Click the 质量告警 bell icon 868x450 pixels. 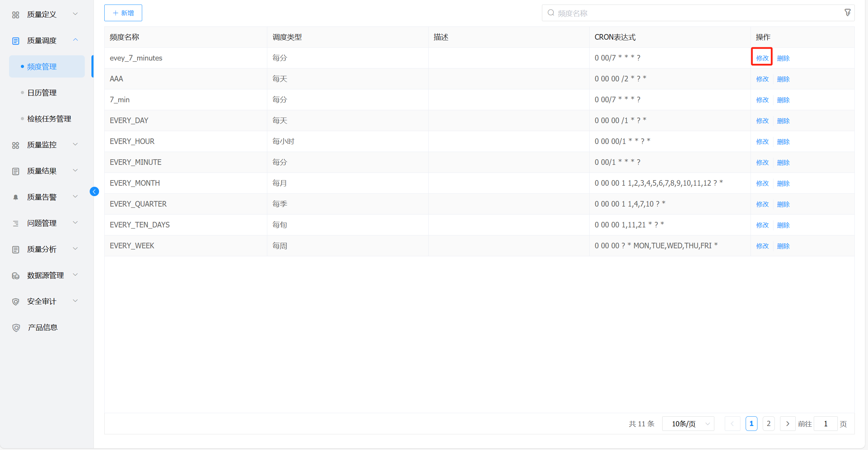click(16, 197)
